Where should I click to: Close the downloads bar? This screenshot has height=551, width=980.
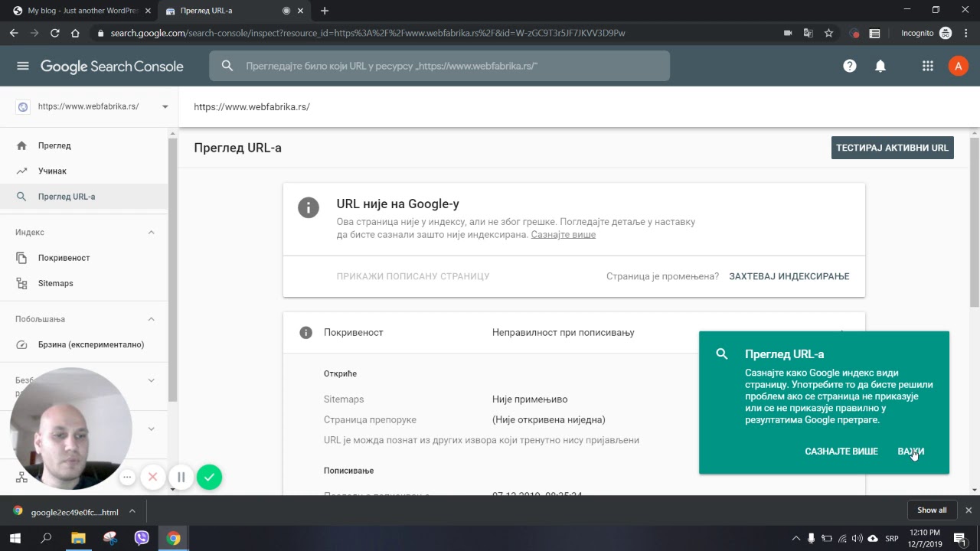[x=969, y=510]
